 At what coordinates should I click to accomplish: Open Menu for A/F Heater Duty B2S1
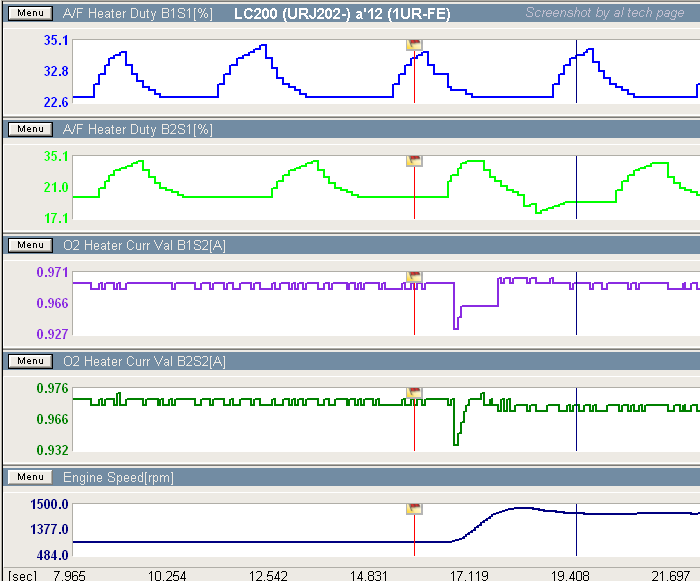pos(29,129)
